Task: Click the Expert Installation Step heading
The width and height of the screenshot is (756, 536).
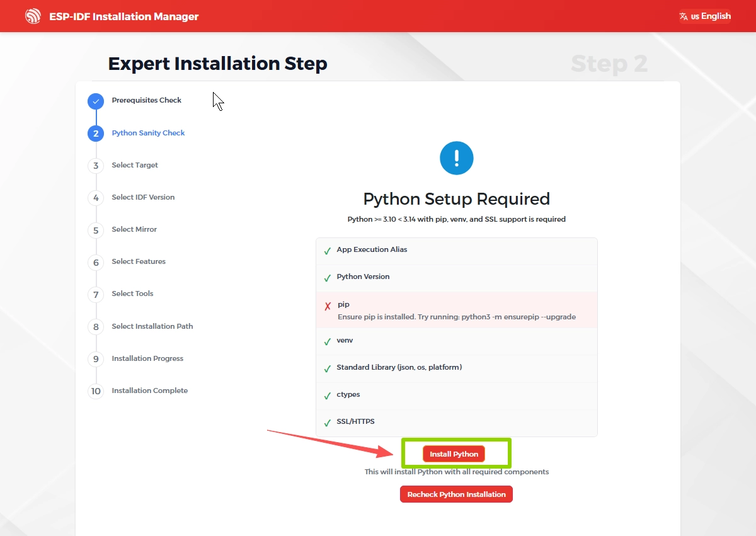Action: coord(217,64)
